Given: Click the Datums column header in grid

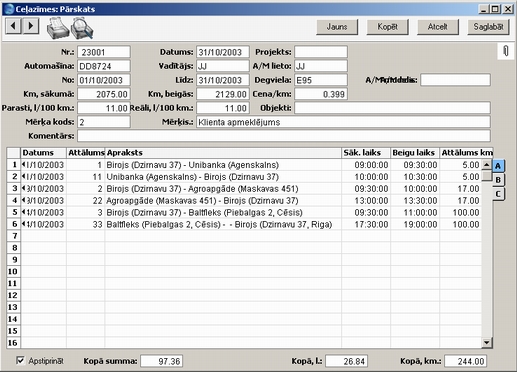Looking at the screenshot, I should tap(43, 153).
